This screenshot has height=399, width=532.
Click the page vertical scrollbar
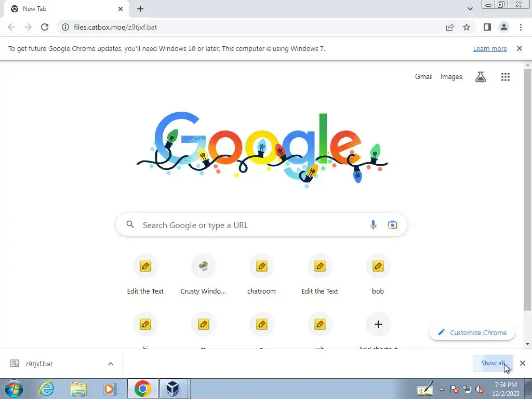[x=528, y=190]
